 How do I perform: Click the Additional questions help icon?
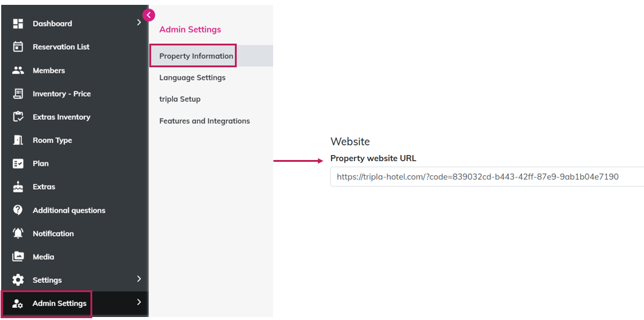tap(18, 210)
